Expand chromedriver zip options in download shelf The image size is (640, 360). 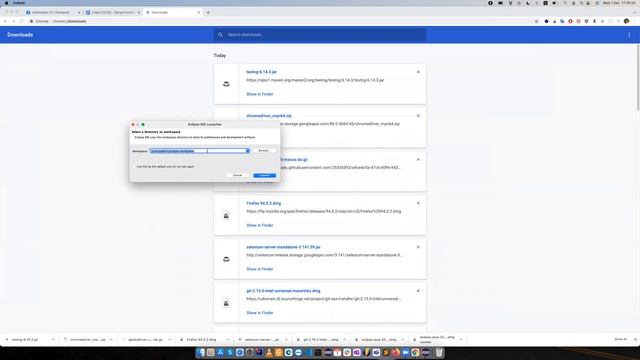coord(111,340)
